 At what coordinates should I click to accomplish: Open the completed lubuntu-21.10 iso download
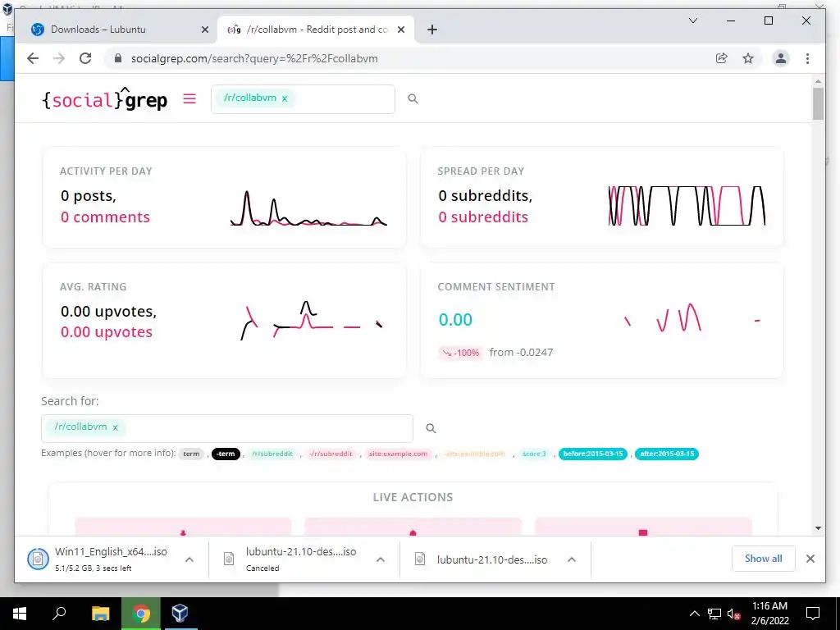pos(492,559)
